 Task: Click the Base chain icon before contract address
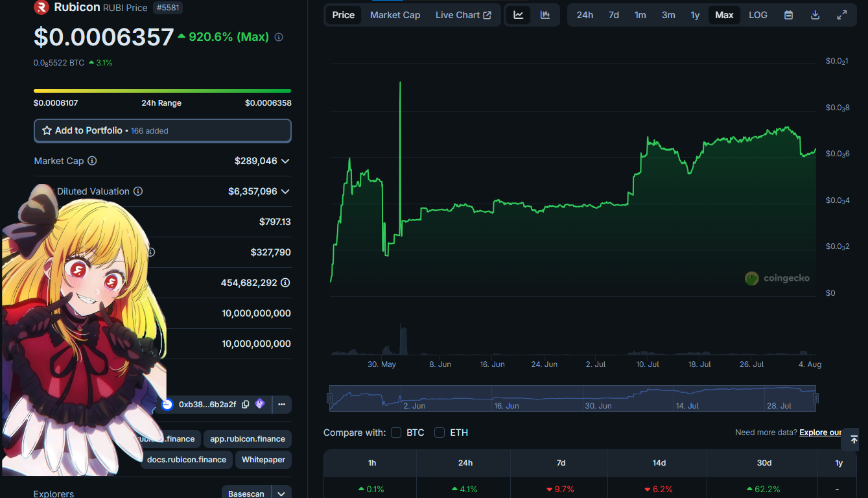pos(167,404)
